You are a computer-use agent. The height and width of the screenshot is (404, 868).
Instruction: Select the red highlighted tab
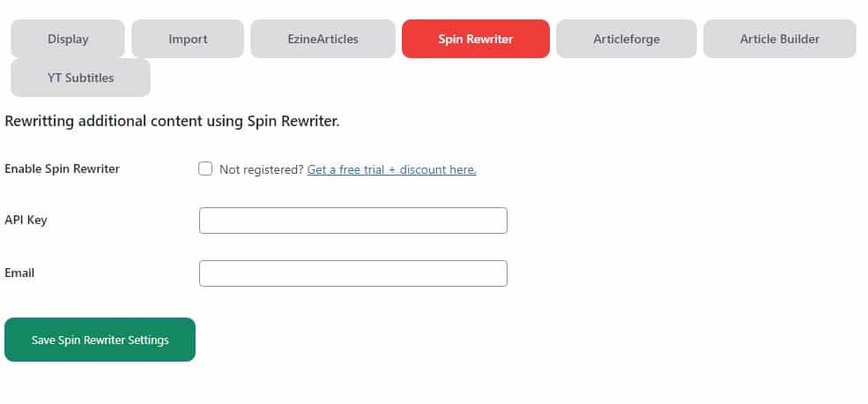[x=476, y=39]
